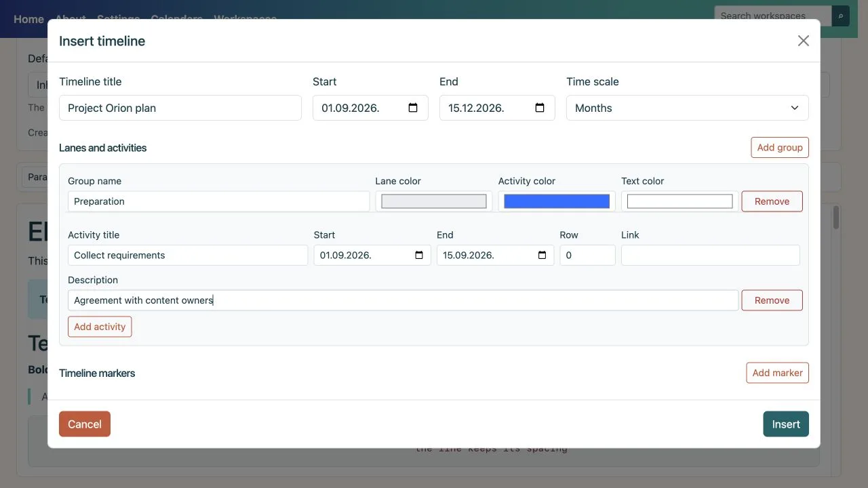This screenshot has width=868, height=488.
Task: Close the Insert timeline dialog
Action: tap(804, 41)
